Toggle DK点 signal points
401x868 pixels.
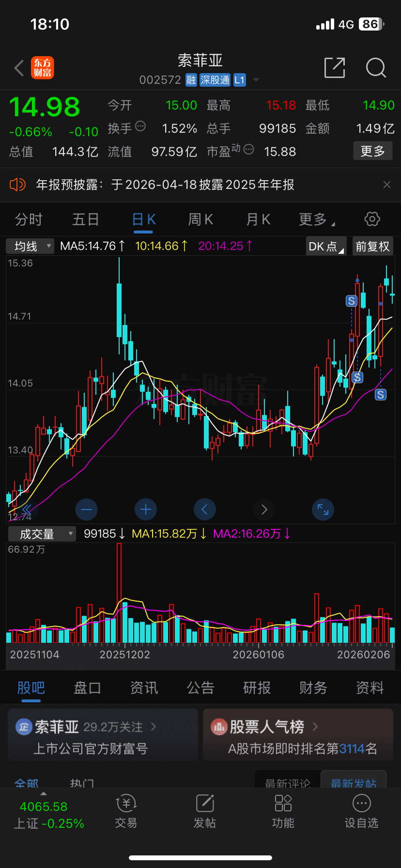pyautogui.click(x=326, y=246)
